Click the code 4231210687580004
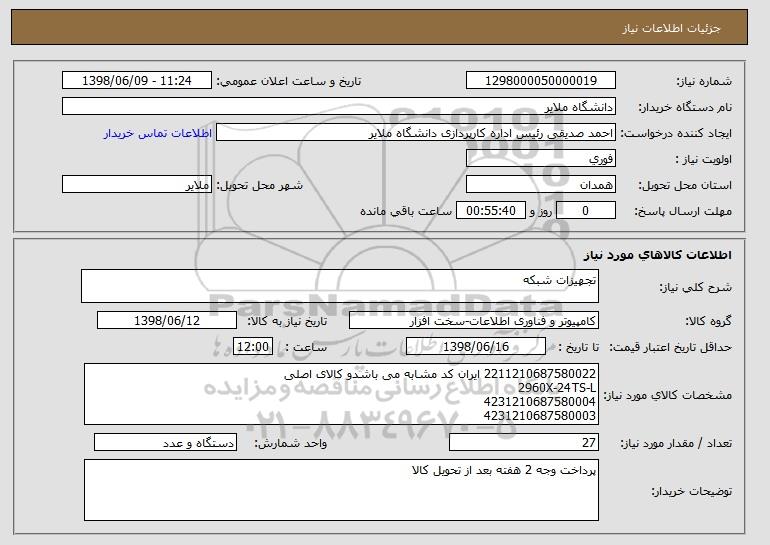 540,401
